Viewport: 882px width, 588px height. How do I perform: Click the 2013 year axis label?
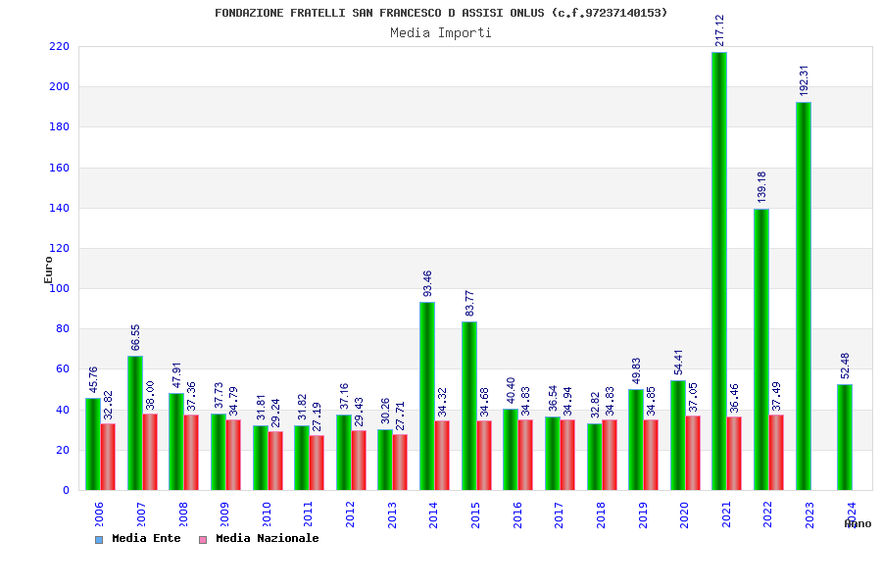pyautogui.click(x=392, y=514)
